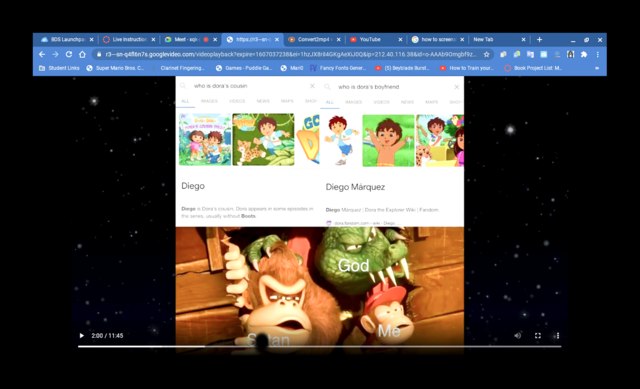The image size is (640, 389).
Task: Close the Convert2mp4 tab
Action: [x=338, y=40]
